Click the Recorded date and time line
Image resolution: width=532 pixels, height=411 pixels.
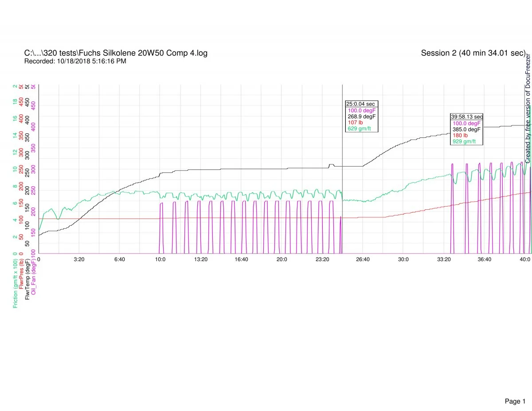(x=75, y=61)
